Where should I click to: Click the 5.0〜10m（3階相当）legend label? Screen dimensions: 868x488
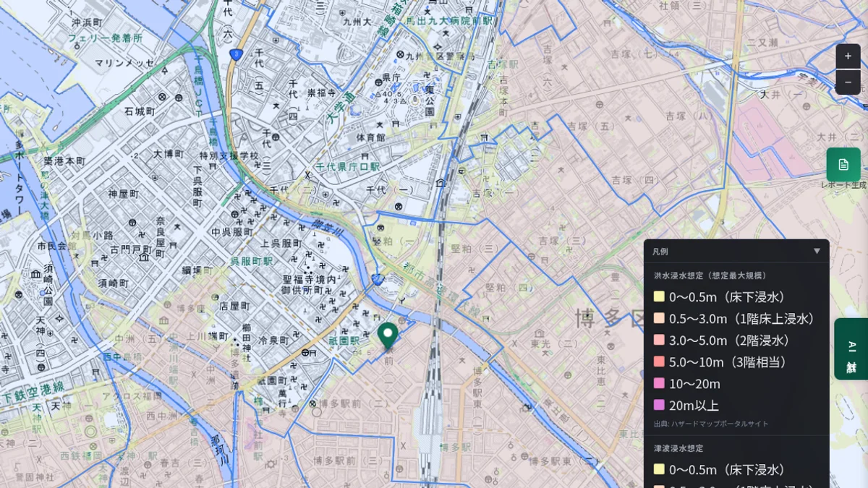(728, 361)
